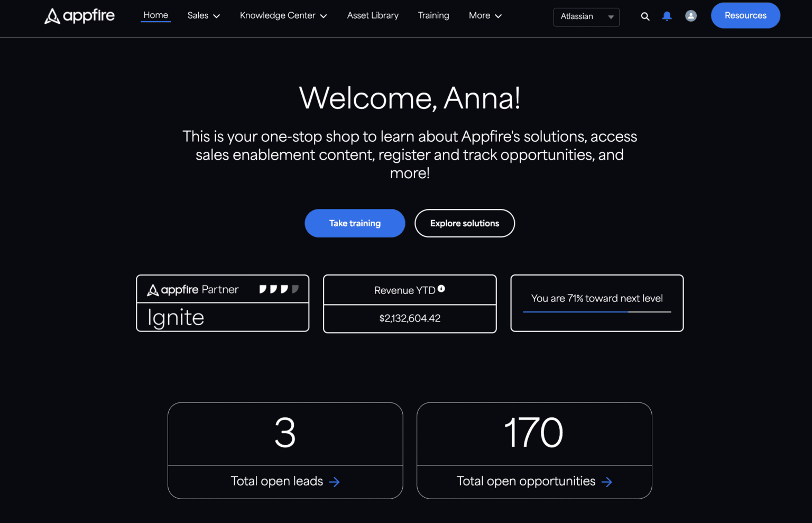Click the Resources button
This screenshot has width=812, height=523.
pos(745,15)
